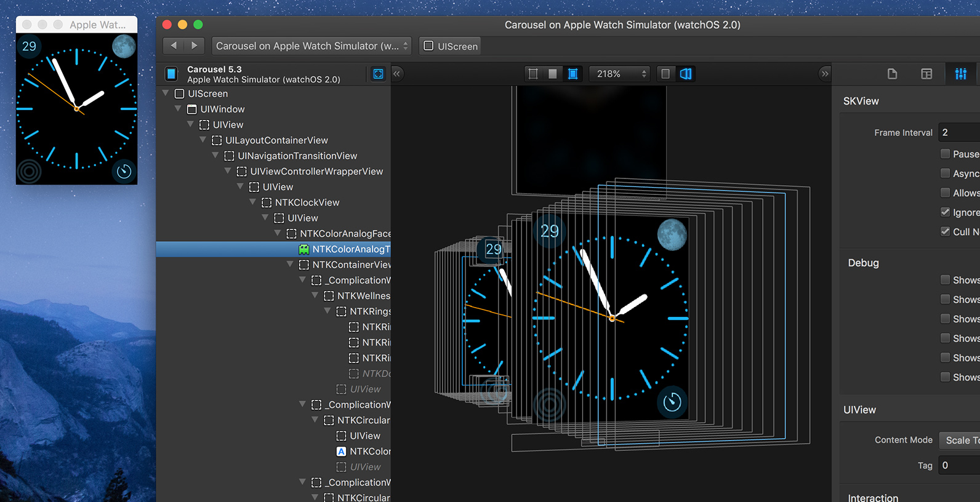Click the SKView section header
The width and height of the screenshot is (980, 502).
(861, 101)
